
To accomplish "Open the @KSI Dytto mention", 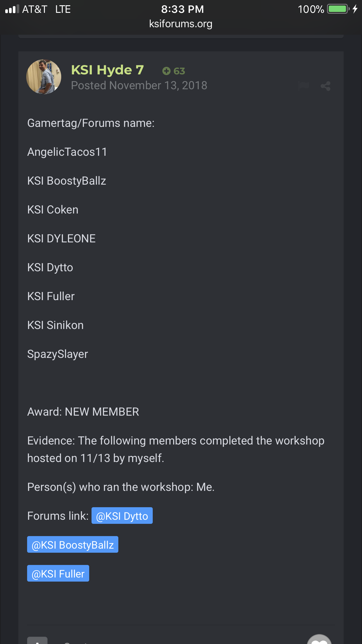I will point(122,516).
